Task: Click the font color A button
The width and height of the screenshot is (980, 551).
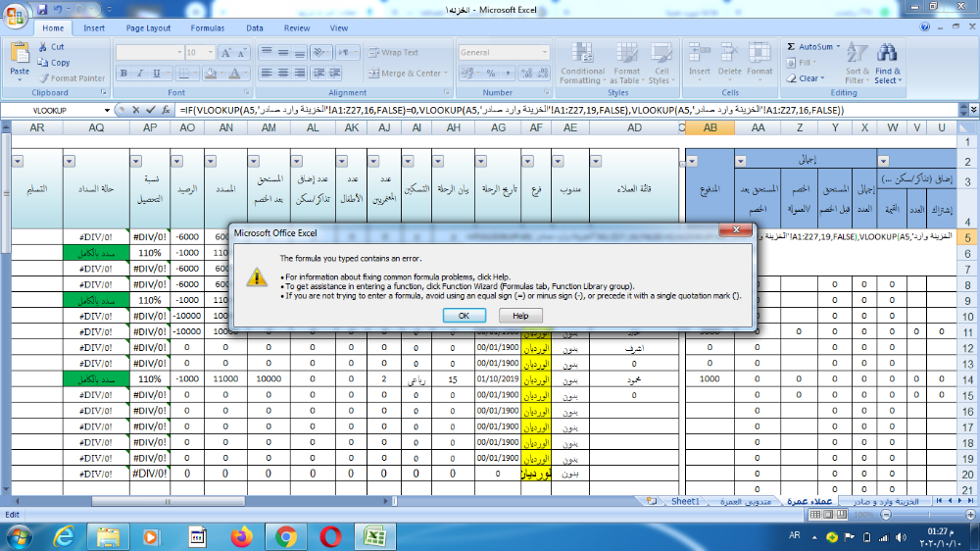Action: click(235, 74)
